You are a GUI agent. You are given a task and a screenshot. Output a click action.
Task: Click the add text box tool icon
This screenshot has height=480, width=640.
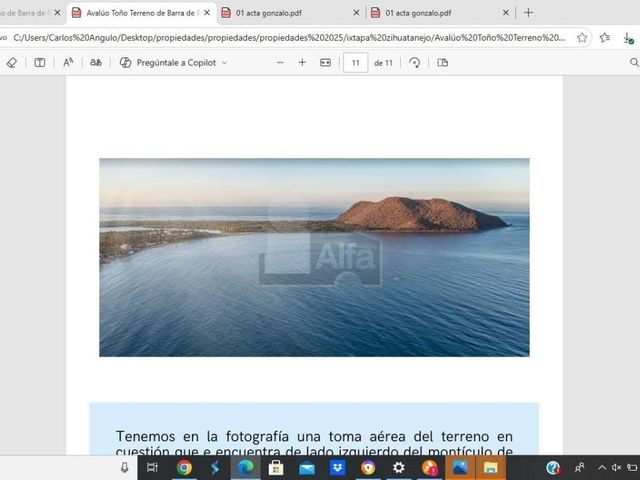coord(40,63)
